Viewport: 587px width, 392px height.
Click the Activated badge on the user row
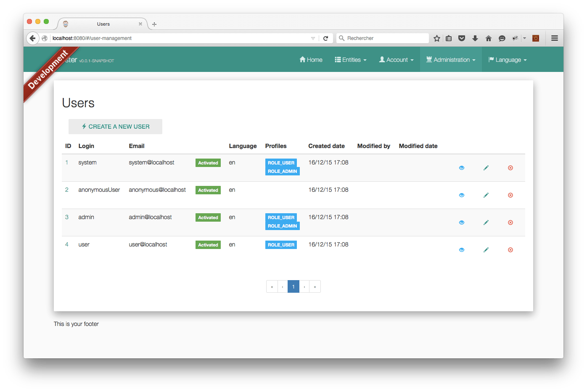point(208,244)
